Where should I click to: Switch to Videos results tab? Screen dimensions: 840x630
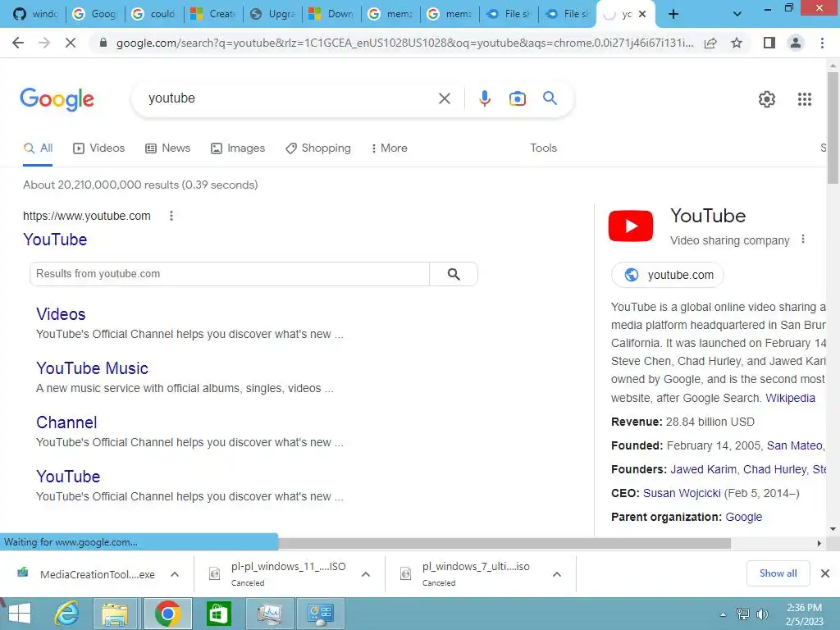tap(99, 148)
